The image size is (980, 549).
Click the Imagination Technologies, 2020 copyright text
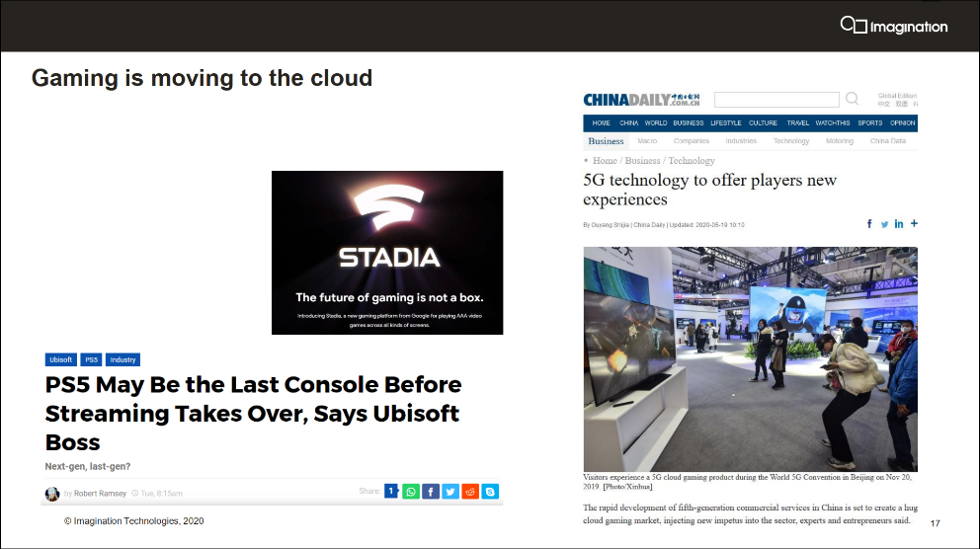(133, 521)
